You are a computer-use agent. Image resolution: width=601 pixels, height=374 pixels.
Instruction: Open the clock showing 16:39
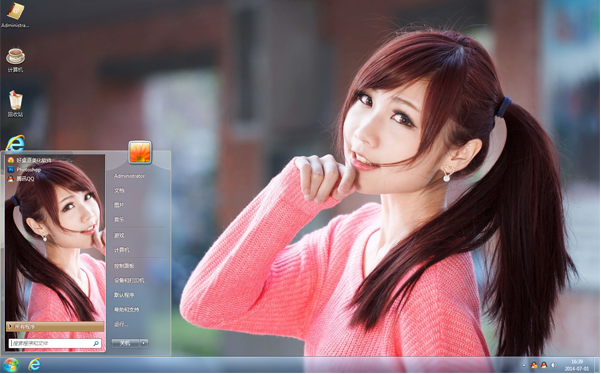point(576,365)
